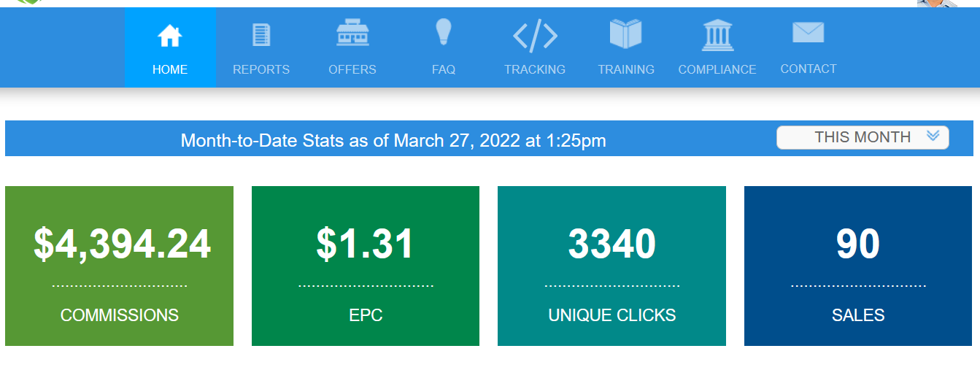
Task: Click the double chevron arrow in dropdown
Action: click(933, 136)
